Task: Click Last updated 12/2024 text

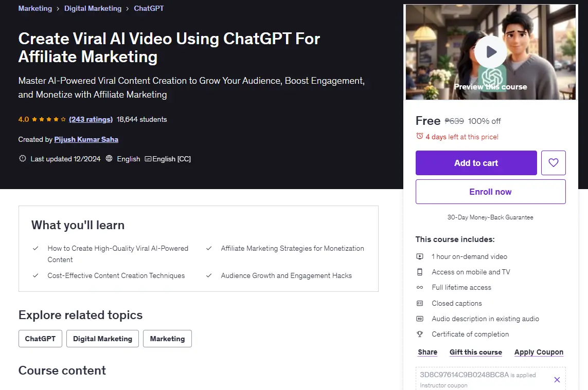Action: 66,159
